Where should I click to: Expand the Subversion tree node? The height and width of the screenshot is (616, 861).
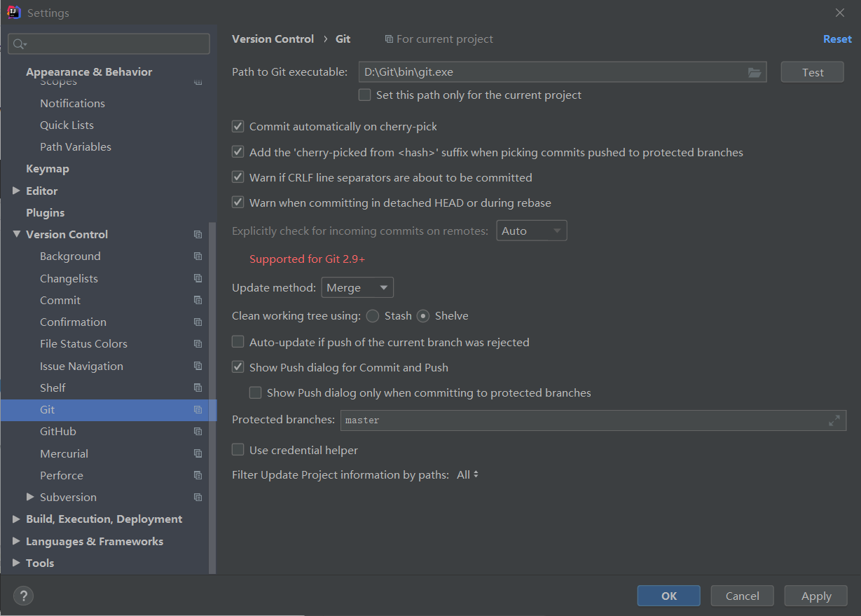30,497
